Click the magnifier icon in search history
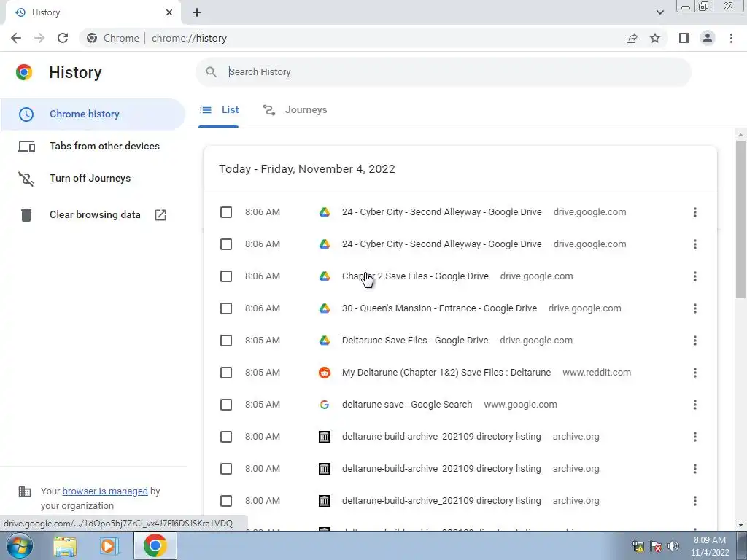This screenshot has width=747, height=560. (211, 72)
